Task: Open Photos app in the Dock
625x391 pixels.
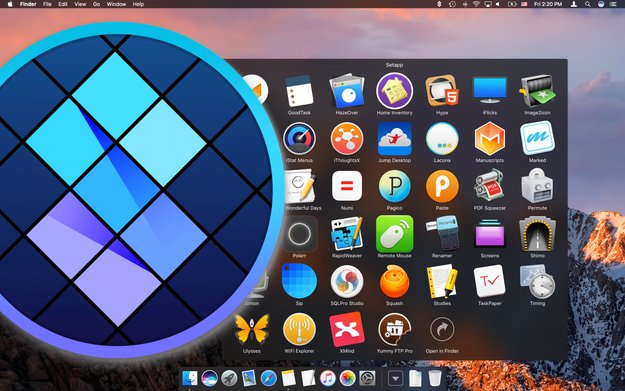Action: (x=348, y=378)
